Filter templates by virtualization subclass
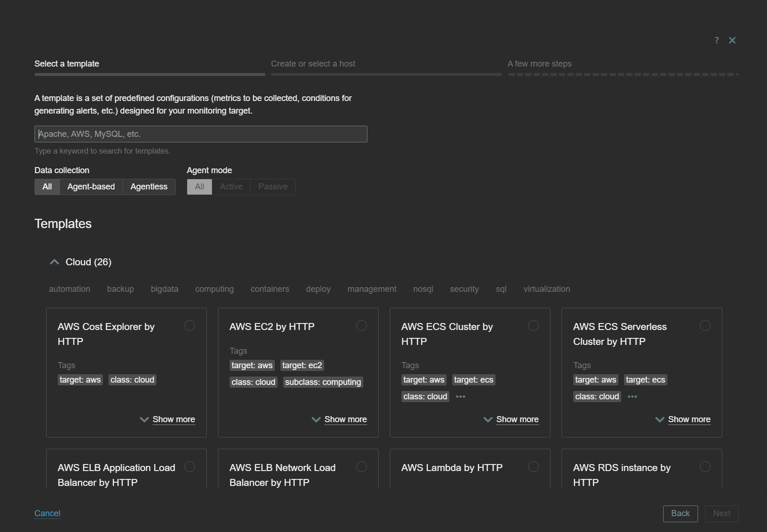The height and width of the screenshot is (532, 767). point(547,289)
